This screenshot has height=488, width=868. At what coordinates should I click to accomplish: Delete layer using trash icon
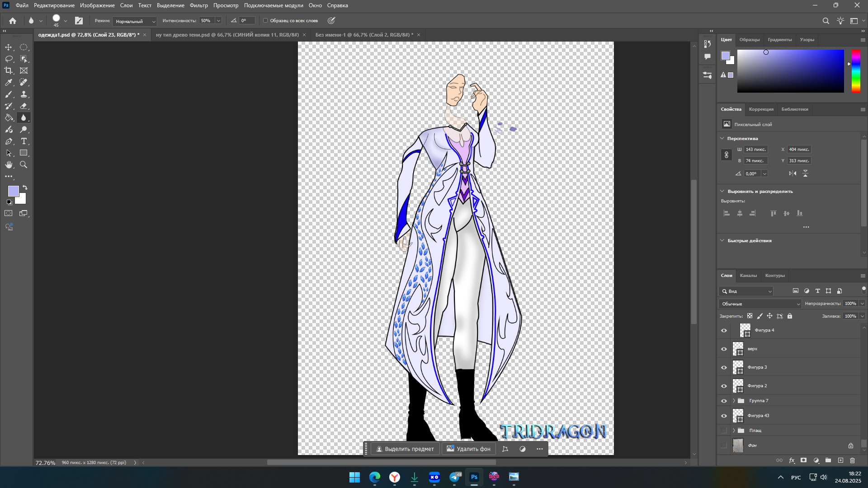[852, 460]
